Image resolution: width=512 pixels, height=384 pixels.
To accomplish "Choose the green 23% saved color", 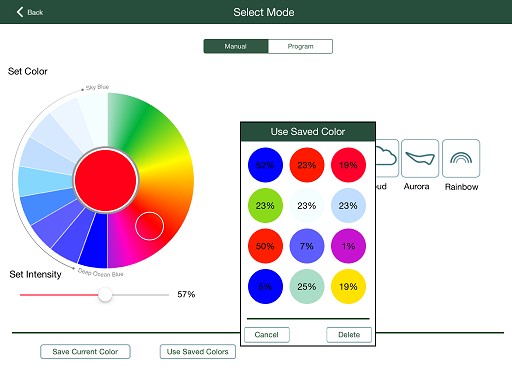I will pyautogui.click(x=265, y=205).
